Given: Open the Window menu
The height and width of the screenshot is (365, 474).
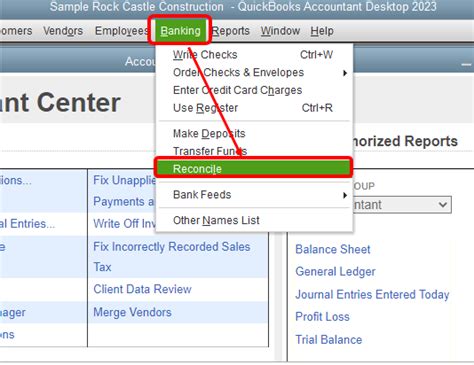Looking at the screenshot, I should click(280, 31).
